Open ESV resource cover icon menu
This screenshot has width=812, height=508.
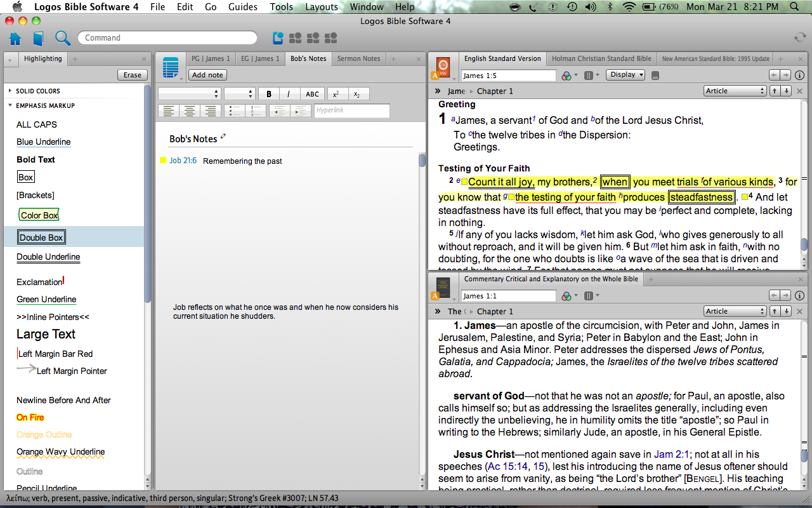(443, 68)
